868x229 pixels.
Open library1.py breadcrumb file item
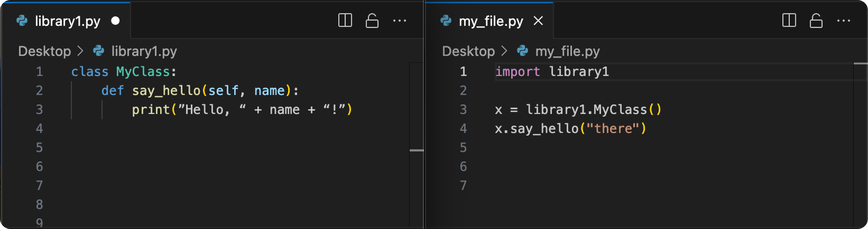click(144, 51)
